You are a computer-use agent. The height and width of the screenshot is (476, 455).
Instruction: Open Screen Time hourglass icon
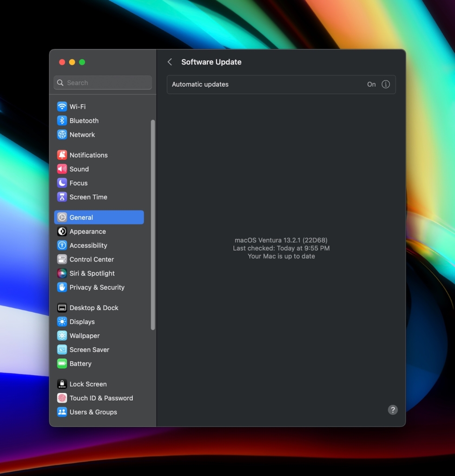click(x=62, y=197)
